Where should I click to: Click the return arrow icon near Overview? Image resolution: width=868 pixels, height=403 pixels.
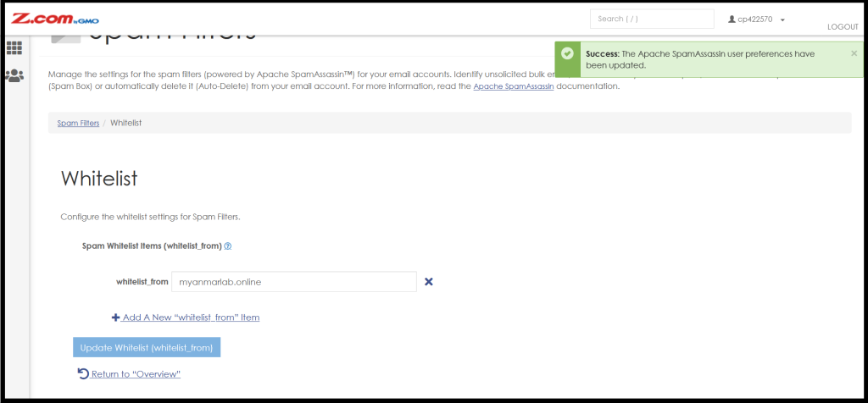83,374
